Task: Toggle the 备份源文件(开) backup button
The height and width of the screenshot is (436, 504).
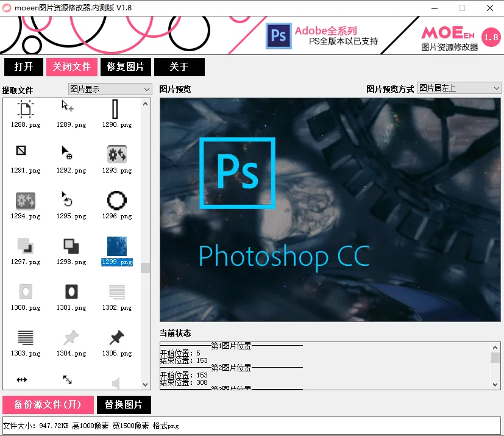Action: (x=48, y=404)
